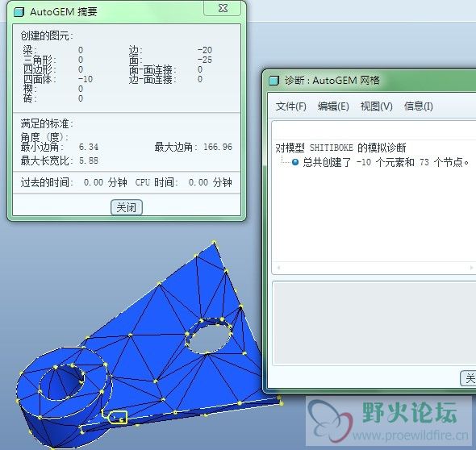Click the www.proewildfire.cn watermark link
The image size is (476, 450).
pyautogui.click(x=411, y=435)
